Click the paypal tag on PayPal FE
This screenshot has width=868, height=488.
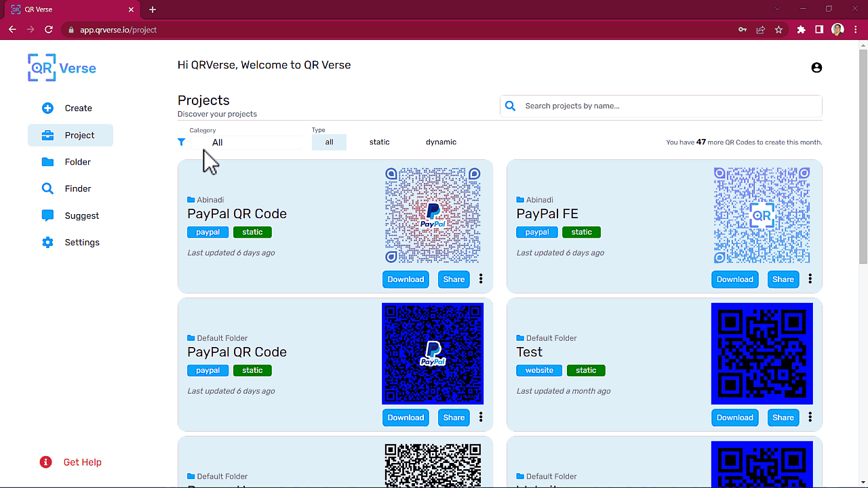(537, 232)
